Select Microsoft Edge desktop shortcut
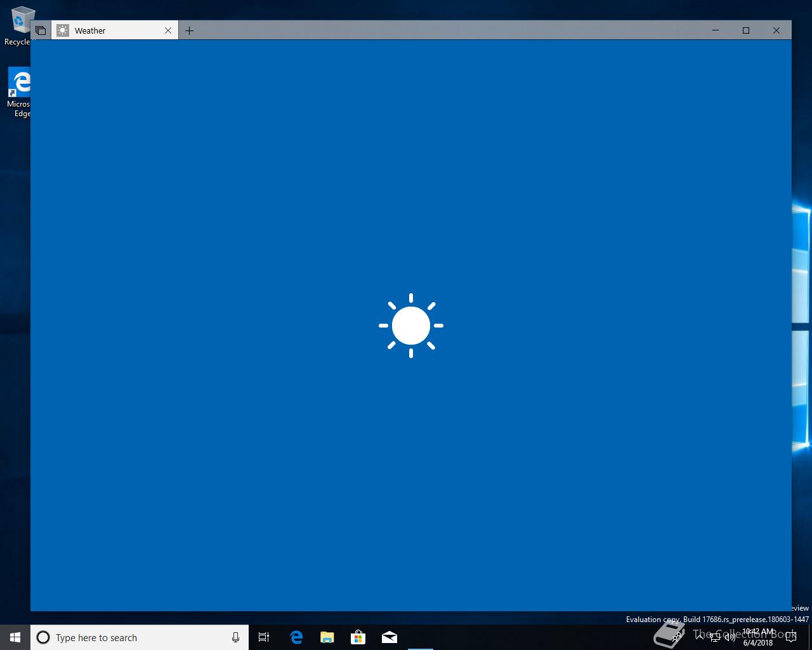812x650 pixels. click(x=18, y=93)
